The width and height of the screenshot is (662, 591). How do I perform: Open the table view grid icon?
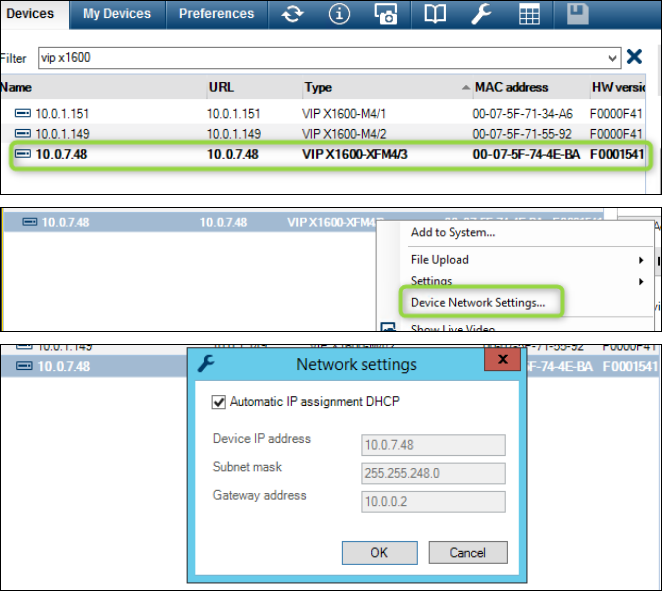pos(529,14)
